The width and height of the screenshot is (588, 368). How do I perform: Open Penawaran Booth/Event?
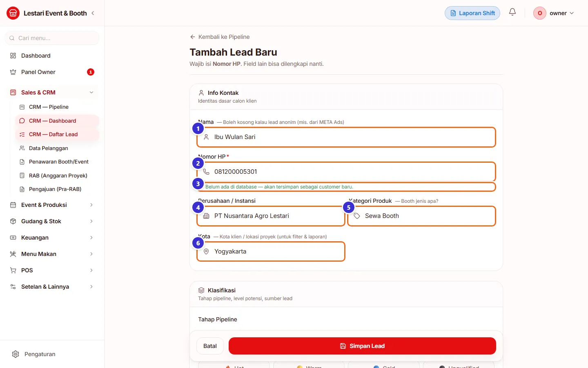coord(57,162)
